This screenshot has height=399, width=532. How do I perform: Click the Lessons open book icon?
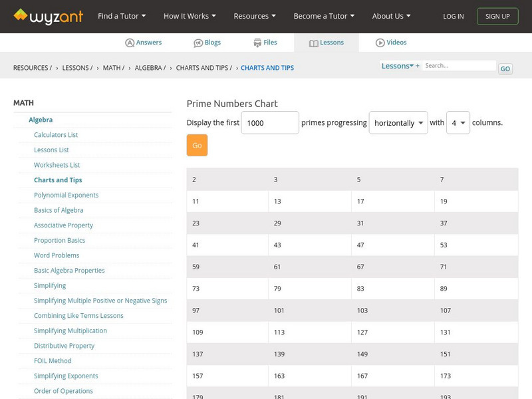click(314, 43)
